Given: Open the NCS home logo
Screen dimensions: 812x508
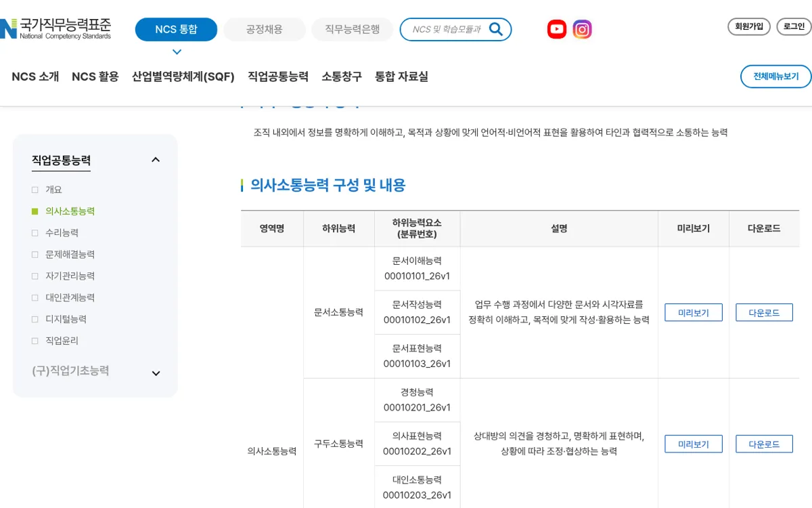Looking at the screenshot, I should coord(55,29).
